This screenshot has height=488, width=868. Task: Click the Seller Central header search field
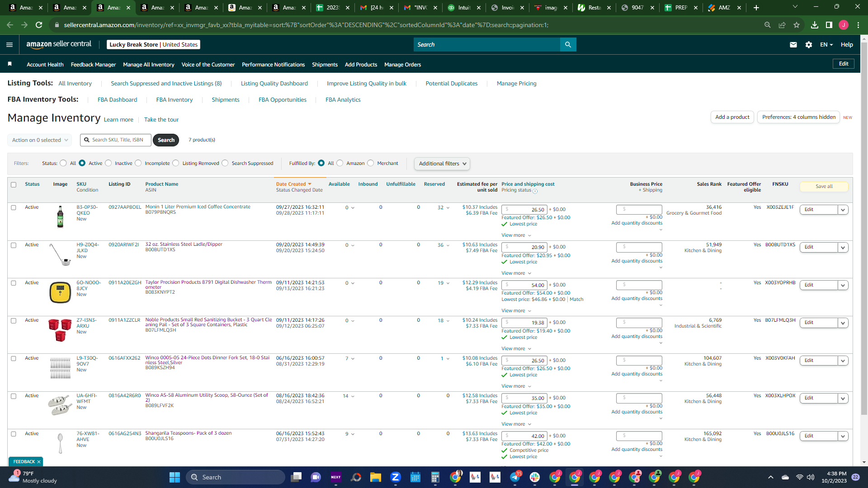point(487,45)
